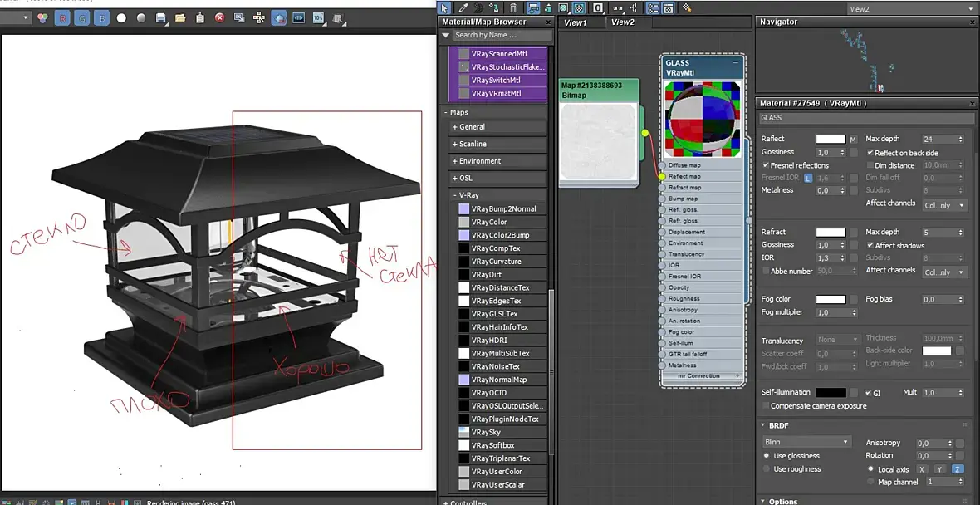The height and width of the screenshot is (505, 980).
Task: Toggle the blue channel in frame buffer
Action: (102, 18)
